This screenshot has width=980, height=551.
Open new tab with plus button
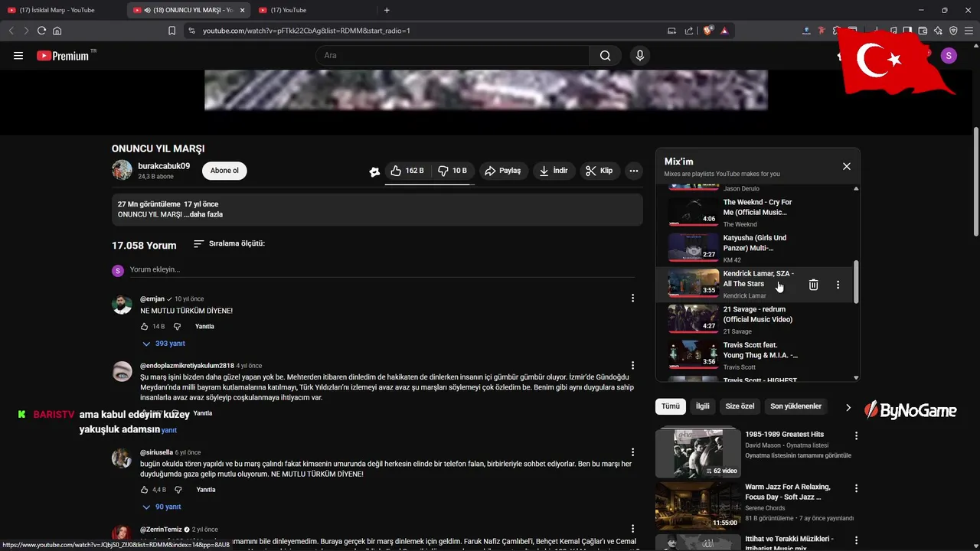click(x=387, y=10)
